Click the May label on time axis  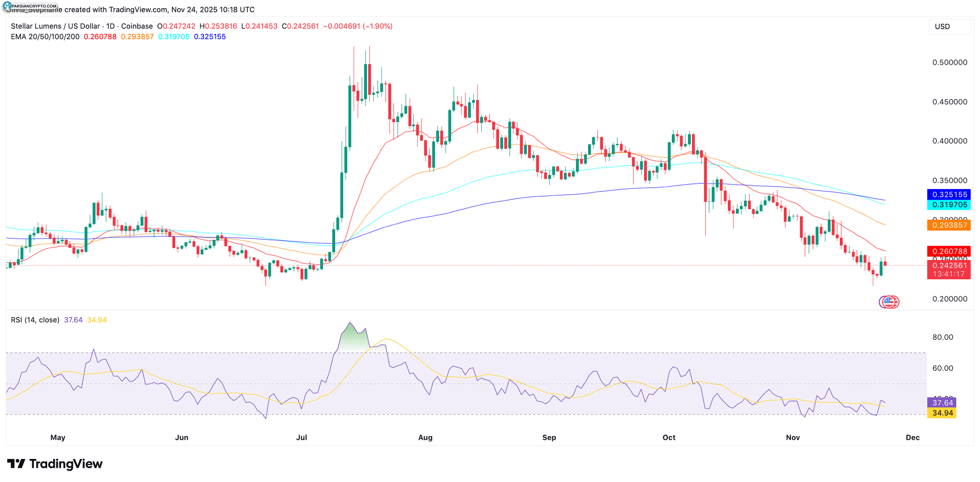pos(58,437)
